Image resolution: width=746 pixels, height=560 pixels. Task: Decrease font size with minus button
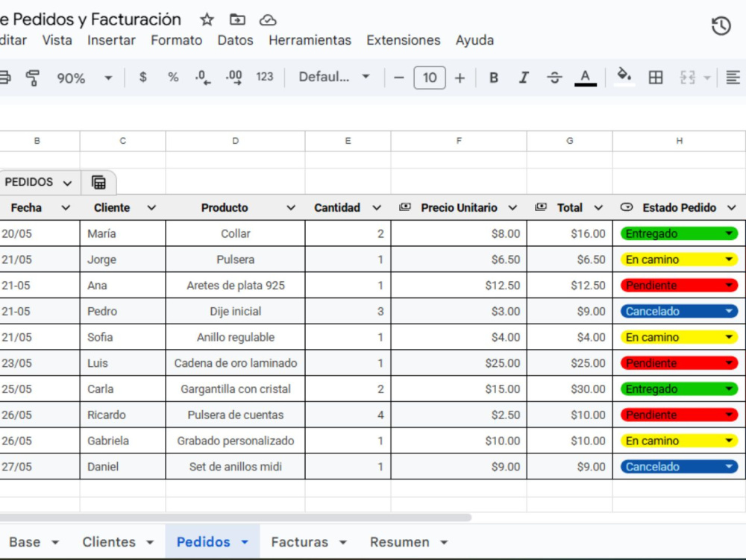[x=399, y=78]
